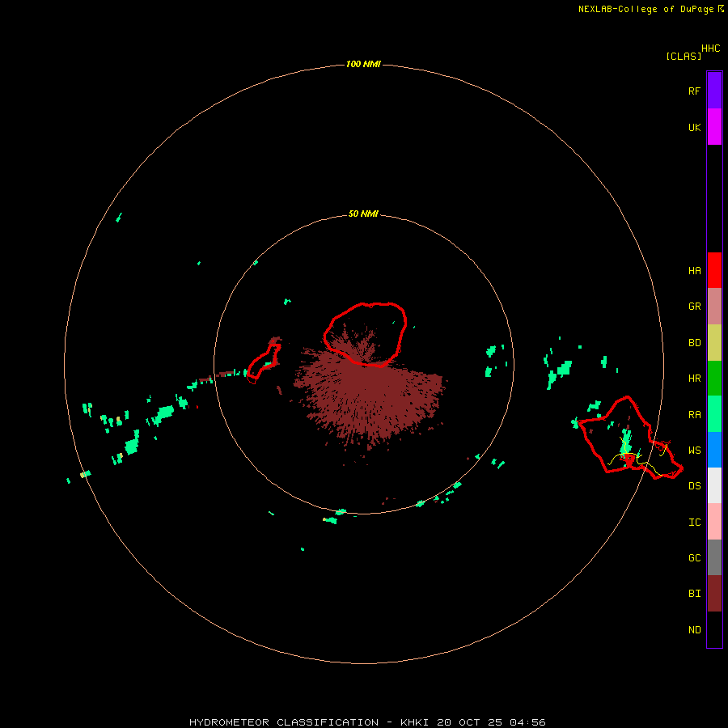Image resolution: width=728 pixels, height=728 pixels.
Task: Click the WS blue legend swatch
Action: 714,450
